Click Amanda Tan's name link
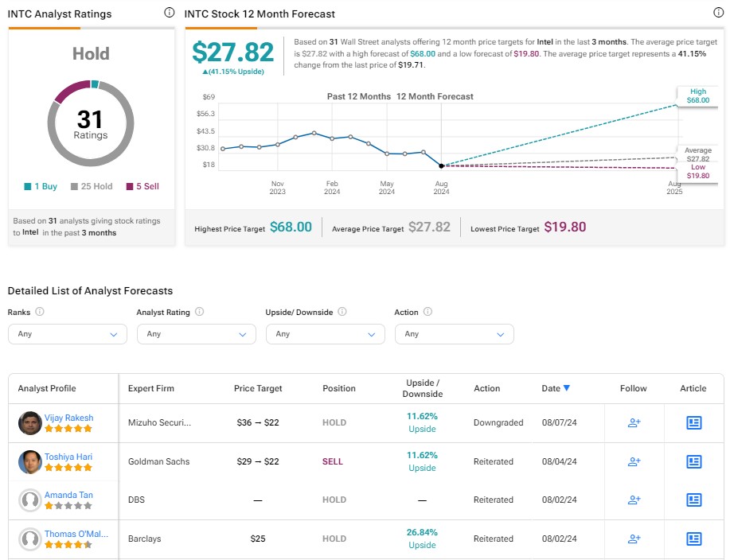Screen dimensions: 730x560 [68, 495]
